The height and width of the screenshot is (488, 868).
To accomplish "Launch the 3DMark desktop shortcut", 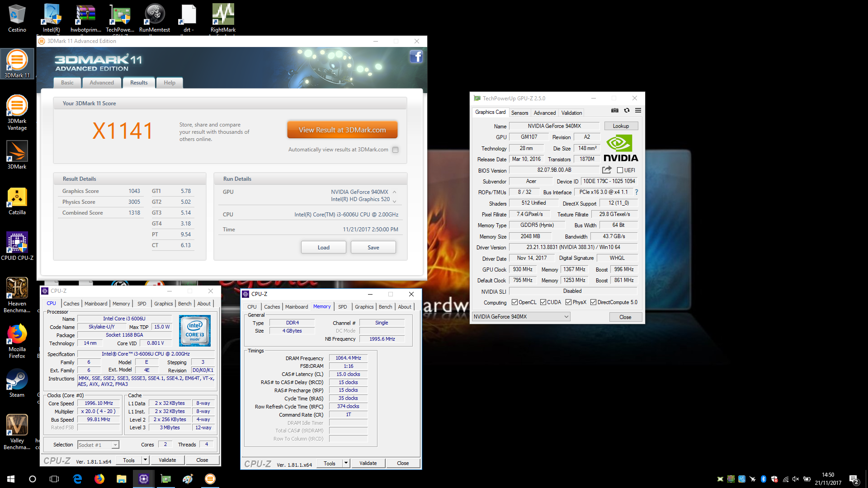I will pyautogui.click(x=17, y=155).
